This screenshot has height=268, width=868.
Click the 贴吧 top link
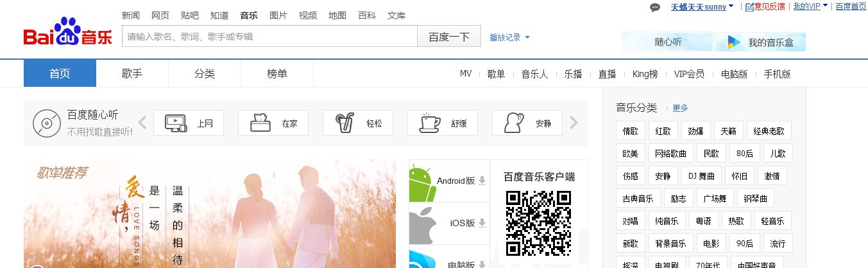190,15
